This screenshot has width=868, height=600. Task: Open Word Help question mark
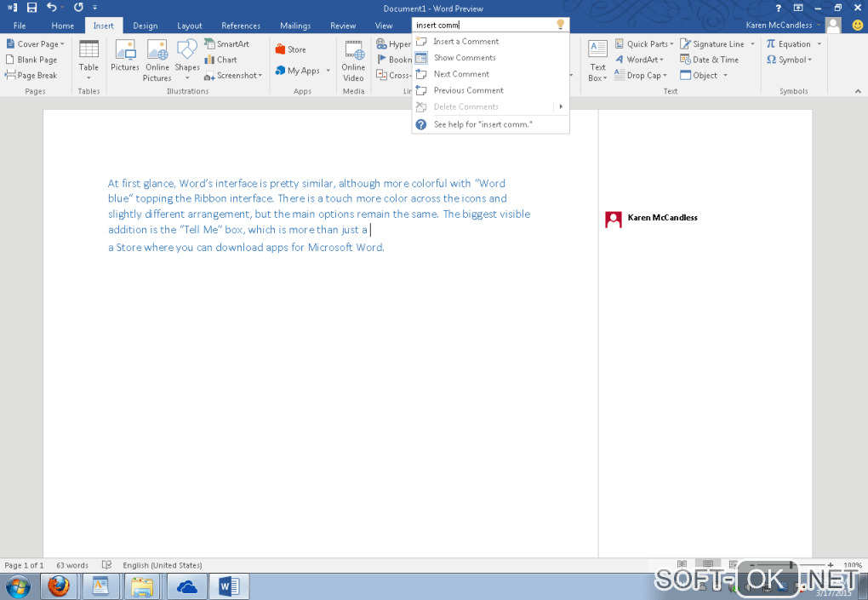[779, 8]
